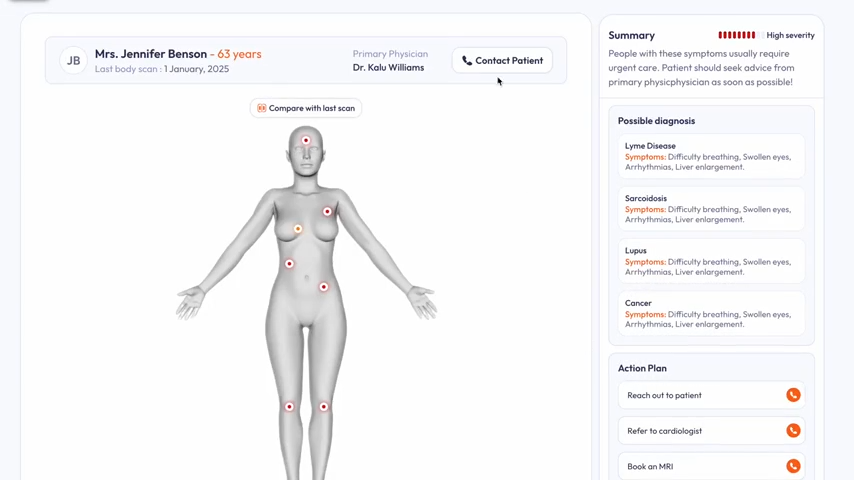This screenshot has width=854, height=480.
Task: Click the Book an MRI action
Action: (711, 466)
